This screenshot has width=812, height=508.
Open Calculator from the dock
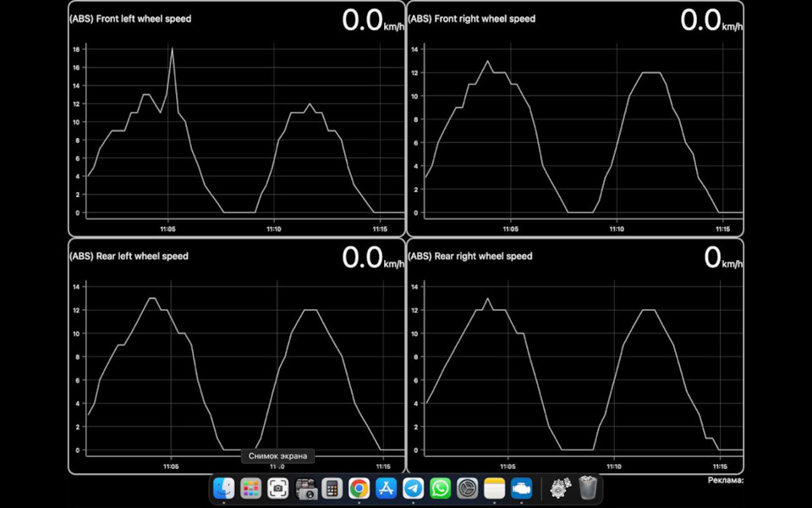[x=332, y=489]
